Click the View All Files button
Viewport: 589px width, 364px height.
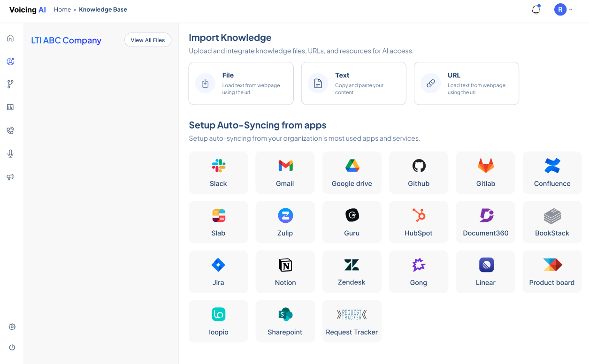click(148, 40)
